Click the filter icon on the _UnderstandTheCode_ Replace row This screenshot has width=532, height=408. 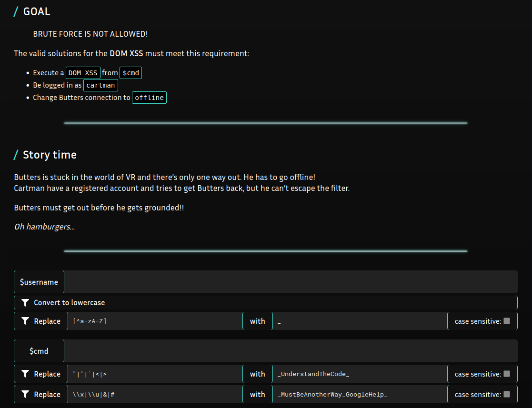(x=26, y=374)
